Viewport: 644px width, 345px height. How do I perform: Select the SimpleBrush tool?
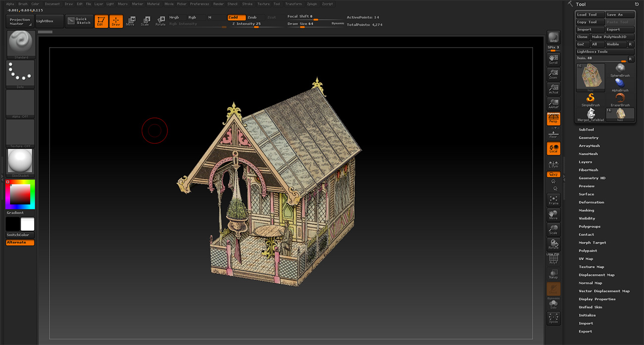point(590,100)
